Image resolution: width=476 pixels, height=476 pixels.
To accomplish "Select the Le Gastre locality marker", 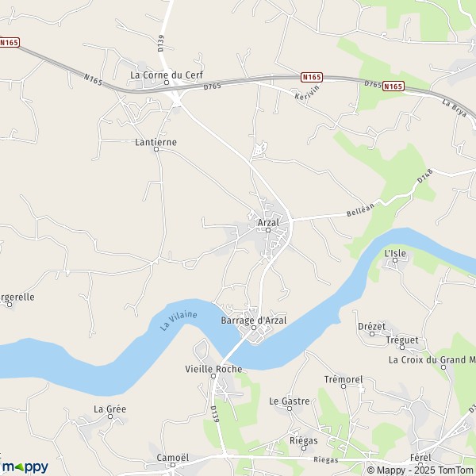I will point(290,409).
